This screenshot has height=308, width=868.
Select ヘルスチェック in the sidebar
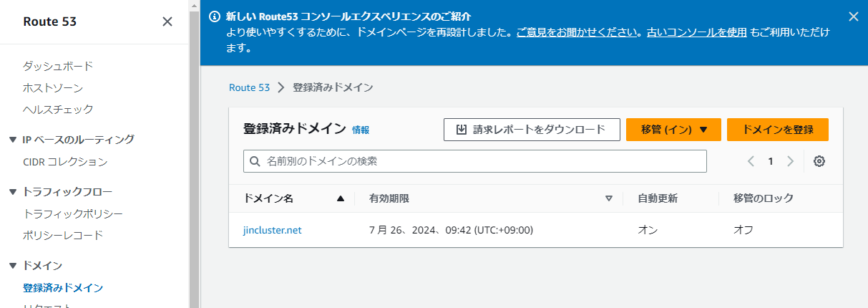[x=58, y=109]
